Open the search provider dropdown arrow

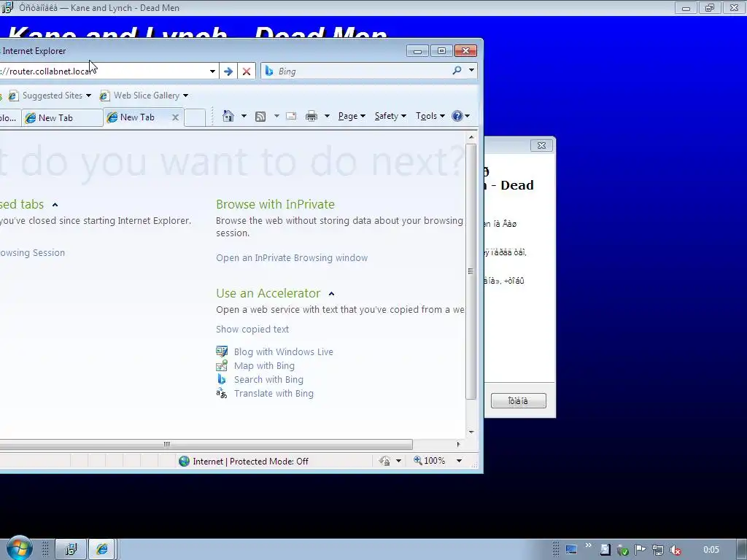[471, 71]
